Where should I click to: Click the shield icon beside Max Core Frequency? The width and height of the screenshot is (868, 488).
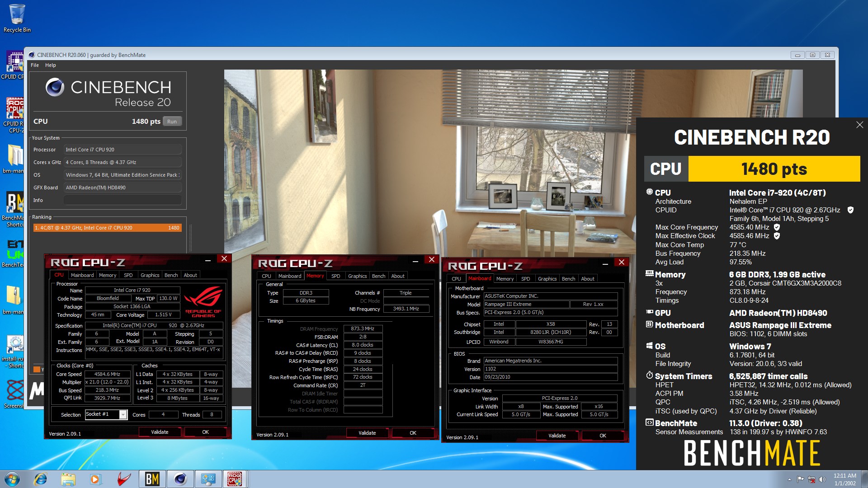click(x=777, y=227)
